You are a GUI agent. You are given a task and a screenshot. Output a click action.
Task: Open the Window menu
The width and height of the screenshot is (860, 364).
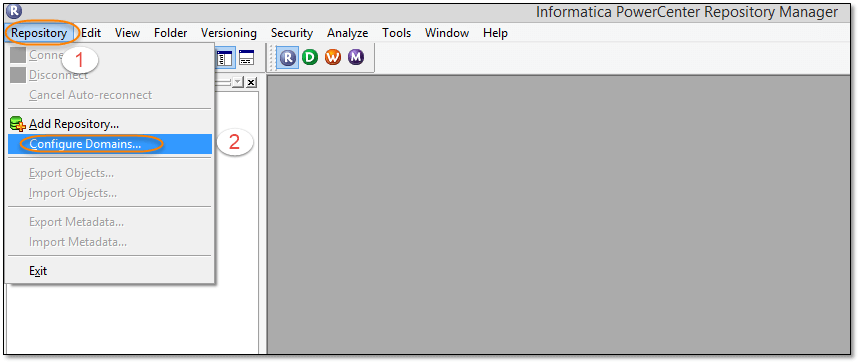coord(447,33)
